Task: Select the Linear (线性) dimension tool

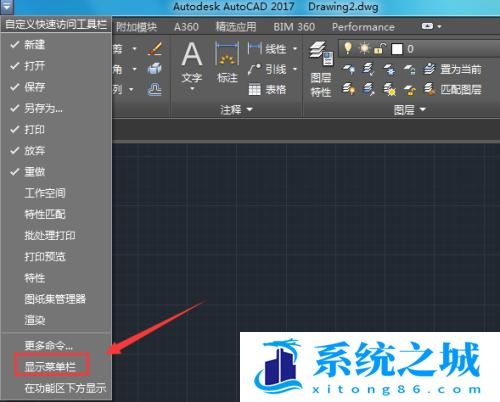Action: point(267,49)
